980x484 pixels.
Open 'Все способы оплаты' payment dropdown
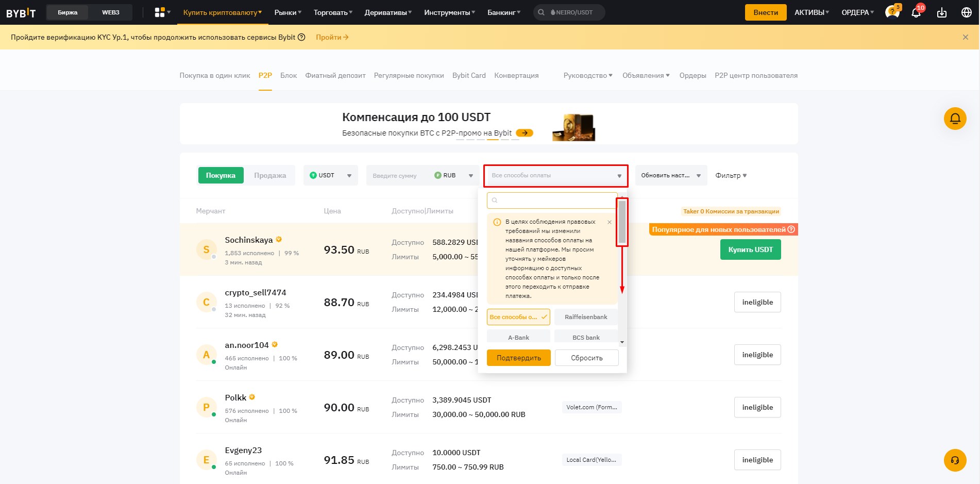tap(556, 176)
